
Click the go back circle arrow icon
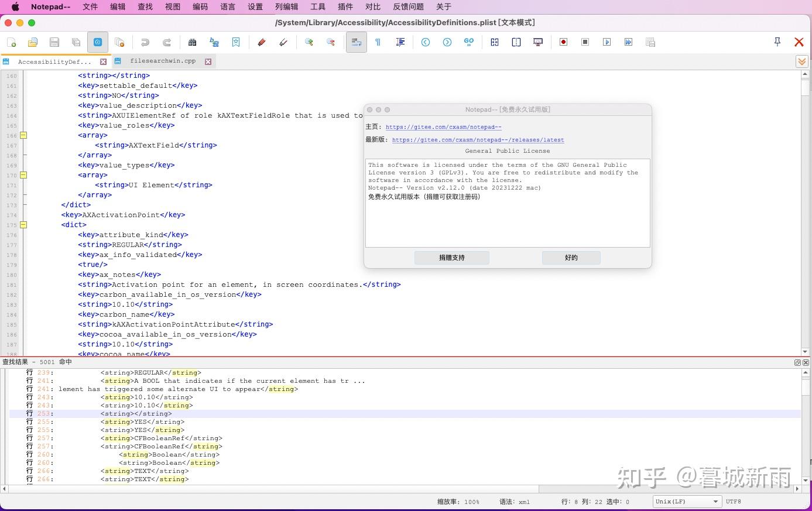tap(426, 42)
